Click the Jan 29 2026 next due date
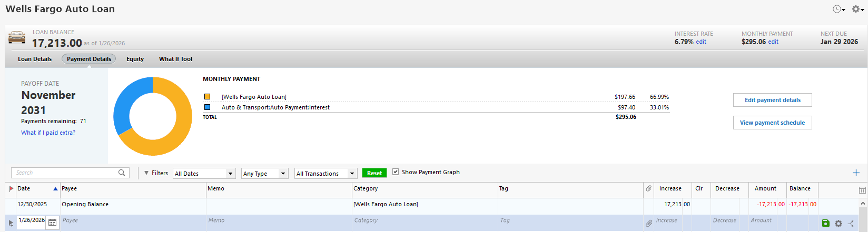Image resolution: width=868 pixels, height=232 pixels. (x=839, y=42)
